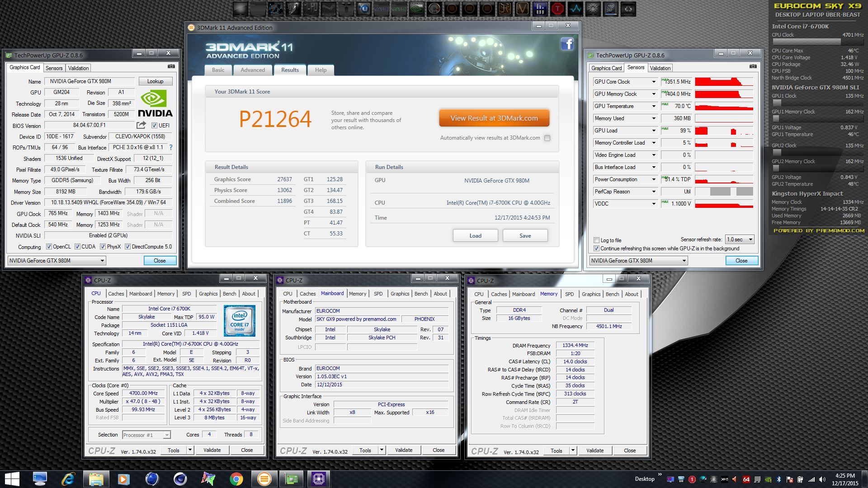
Task: Expand the GPU Core Clock sensor dropdown
Action: pyautogui.click(x=653, y=82)
